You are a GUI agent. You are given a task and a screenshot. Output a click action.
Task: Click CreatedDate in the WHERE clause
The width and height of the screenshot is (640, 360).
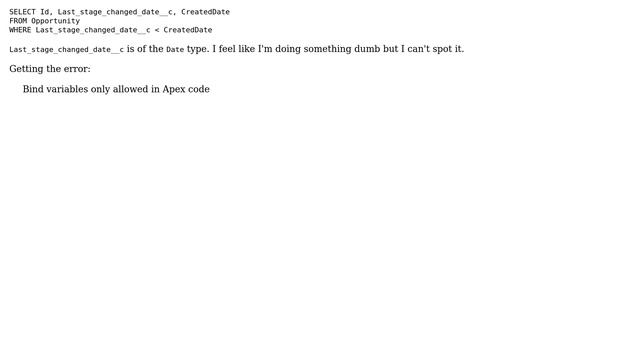(x=188, y=30)
